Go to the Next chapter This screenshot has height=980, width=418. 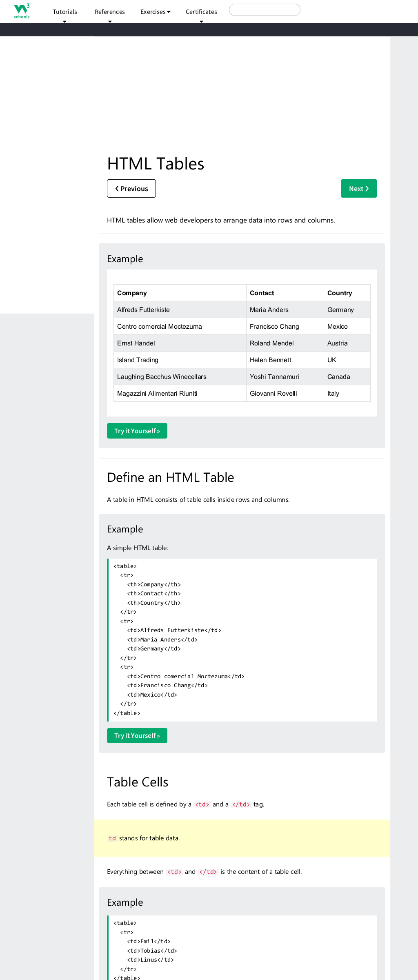click(359, 188)
